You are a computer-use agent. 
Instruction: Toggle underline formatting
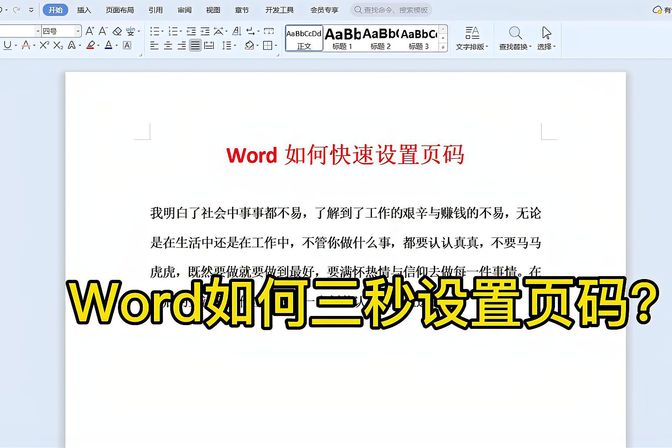(7, 45)
